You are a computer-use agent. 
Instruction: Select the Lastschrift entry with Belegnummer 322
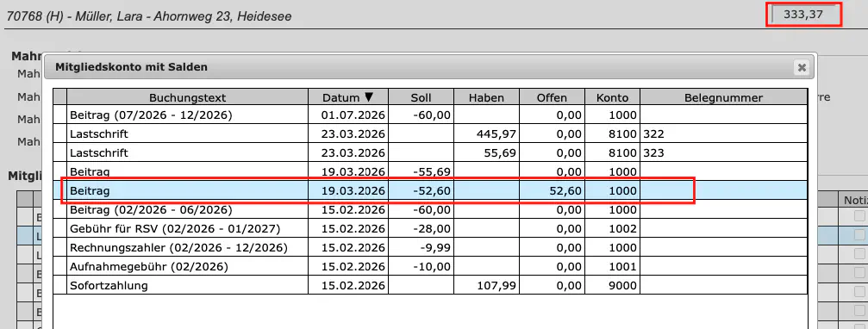[429, 133]
